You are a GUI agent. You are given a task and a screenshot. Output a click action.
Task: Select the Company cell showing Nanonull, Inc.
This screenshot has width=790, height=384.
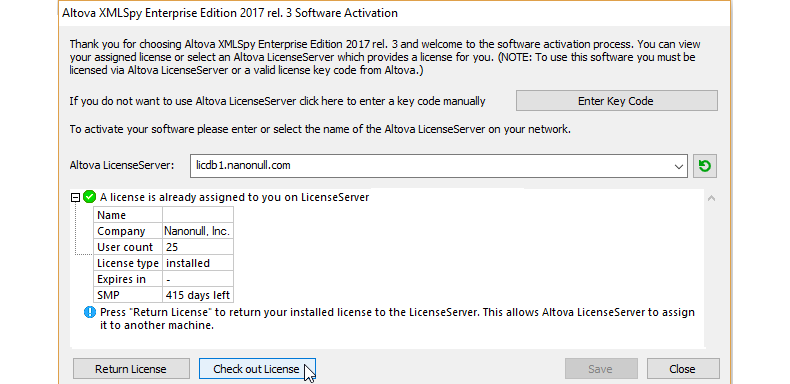click(198, 231)
